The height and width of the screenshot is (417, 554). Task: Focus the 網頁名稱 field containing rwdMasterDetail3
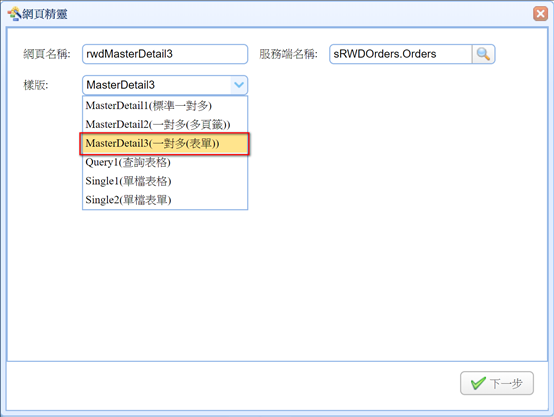coord(165,54)
